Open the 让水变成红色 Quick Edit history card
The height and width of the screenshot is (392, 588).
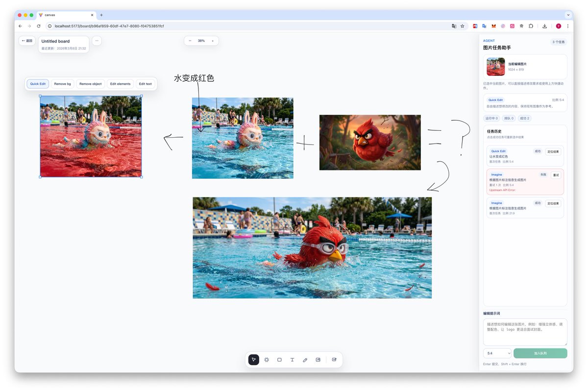(x=525, y=156)
